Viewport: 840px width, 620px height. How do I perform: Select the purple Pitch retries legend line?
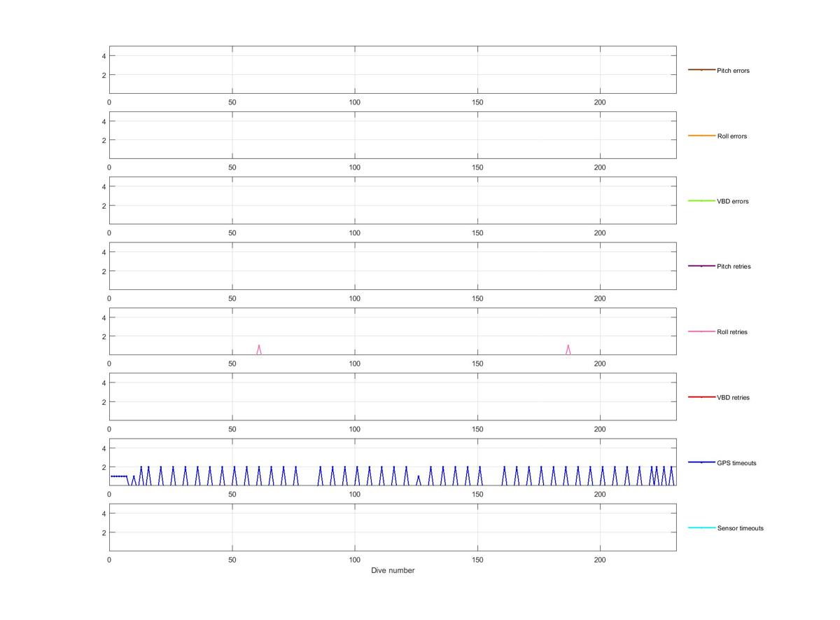tap(701, 266)
